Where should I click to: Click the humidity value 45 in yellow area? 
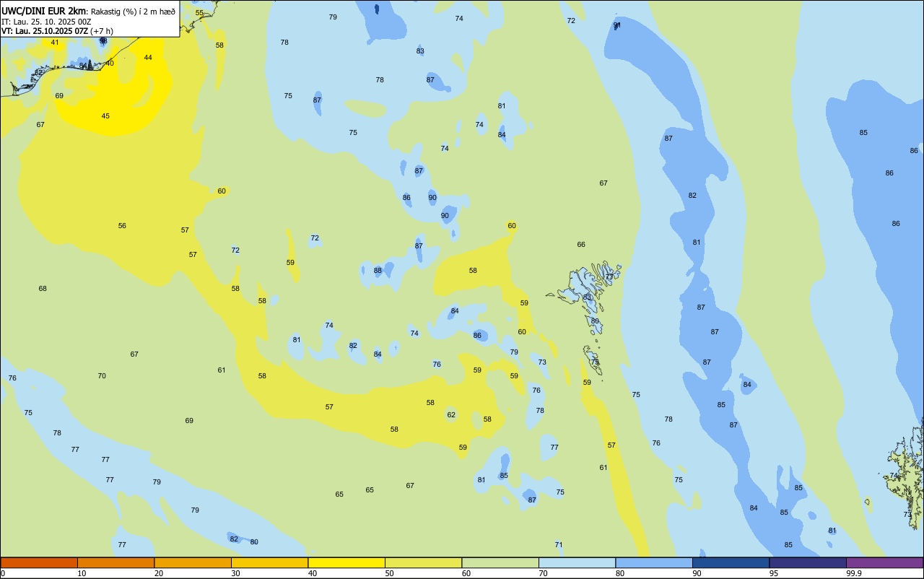tap(105, 116)
